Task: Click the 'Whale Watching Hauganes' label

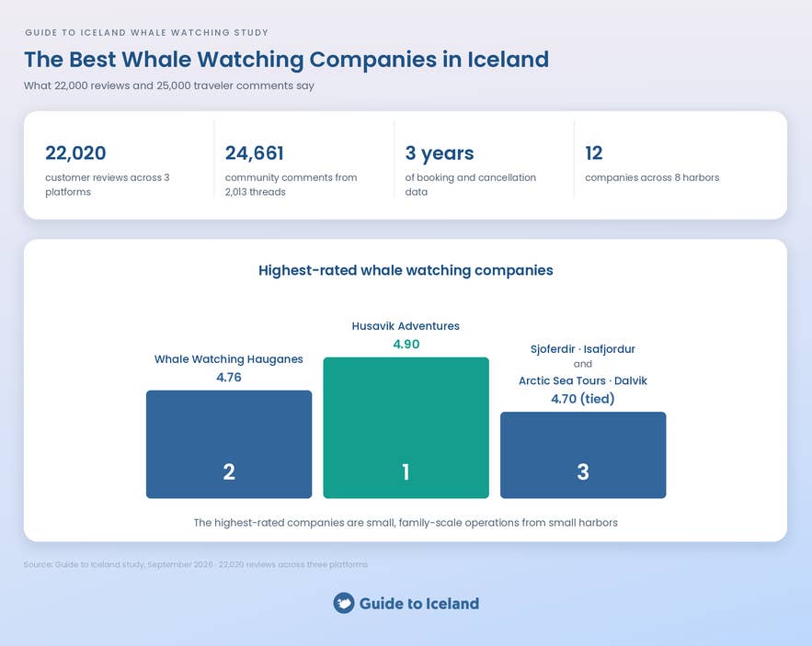Action: (x=228, y=359)
